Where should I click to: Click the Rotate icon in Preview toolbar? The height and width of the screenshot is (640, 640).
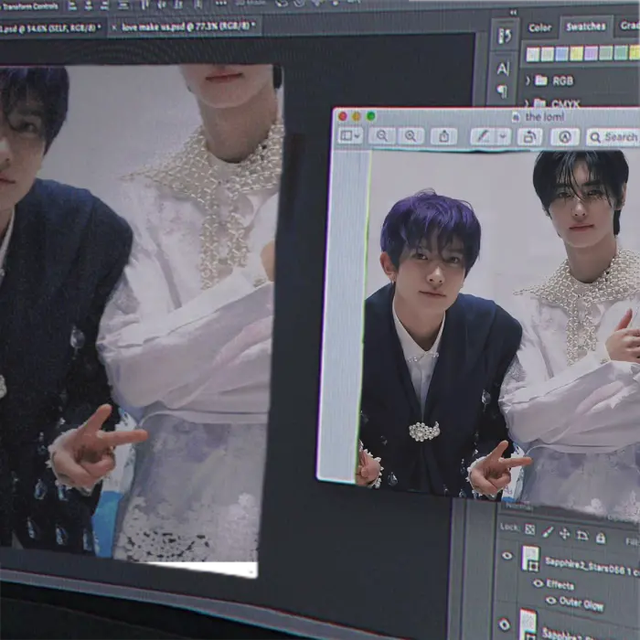[x=528, y=137]
